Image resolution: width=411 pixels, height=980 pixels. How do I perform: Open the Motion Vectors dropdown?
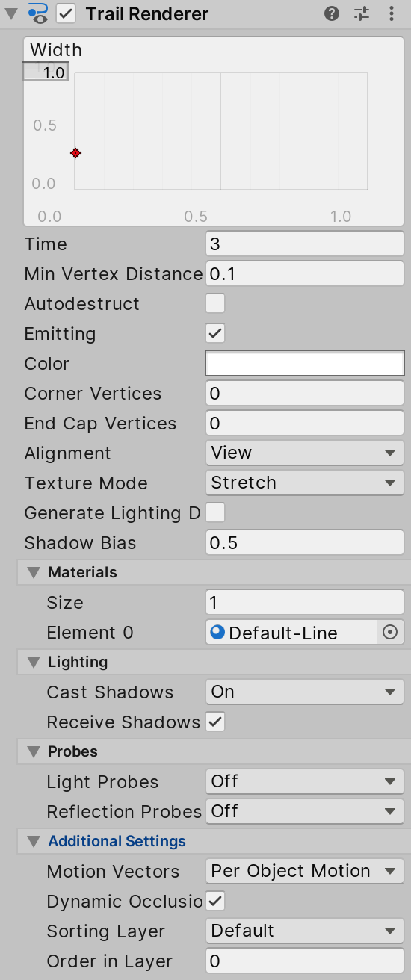tap(305, 871)
